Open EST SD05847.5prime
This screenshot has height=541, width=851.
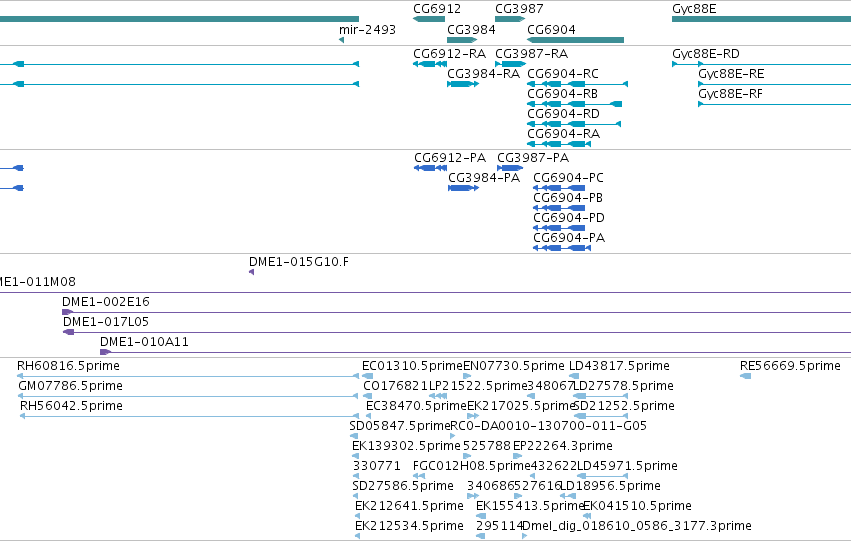[x=400, y=426]
